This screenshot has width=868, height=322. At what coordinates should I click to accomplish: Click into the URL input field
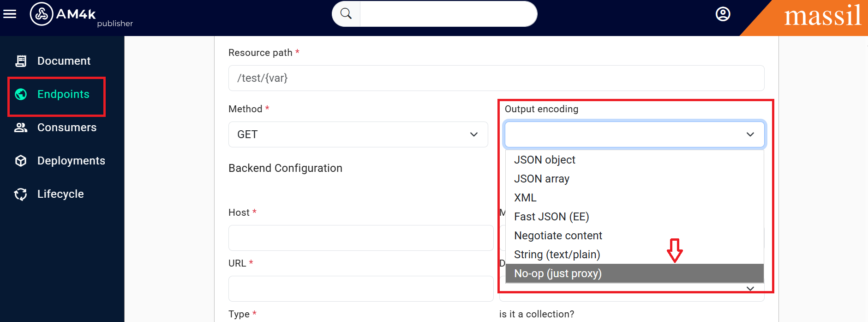[361, 289]
